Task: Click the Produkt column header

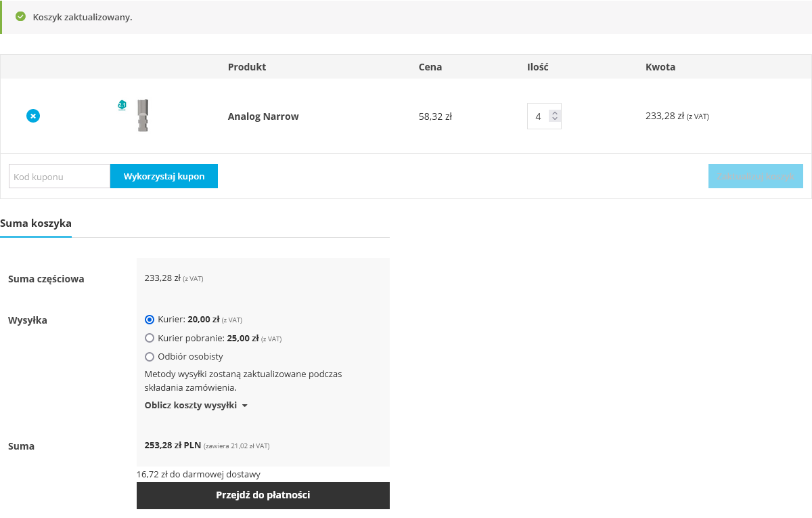Action: (247, 67)
